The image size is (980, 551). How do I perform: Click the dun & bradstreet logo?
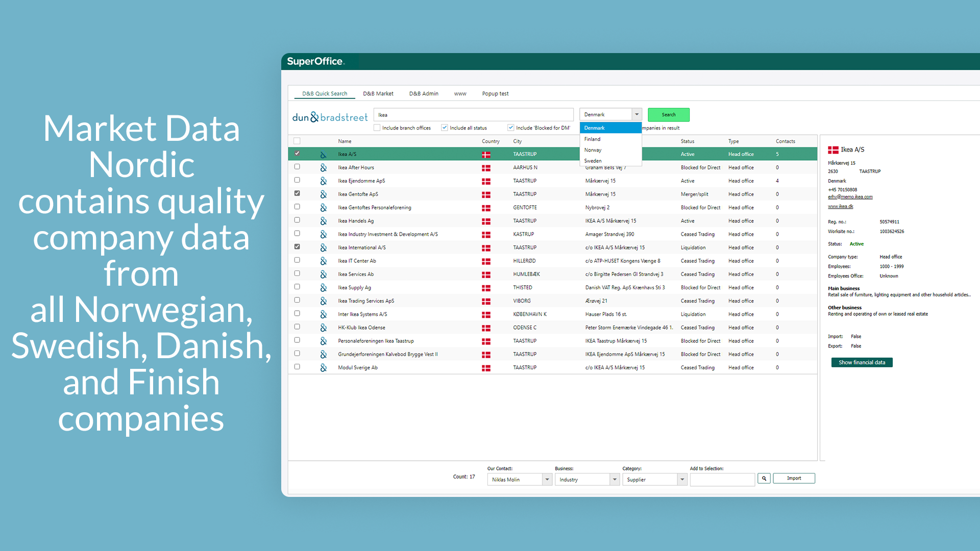coord(330,117)
